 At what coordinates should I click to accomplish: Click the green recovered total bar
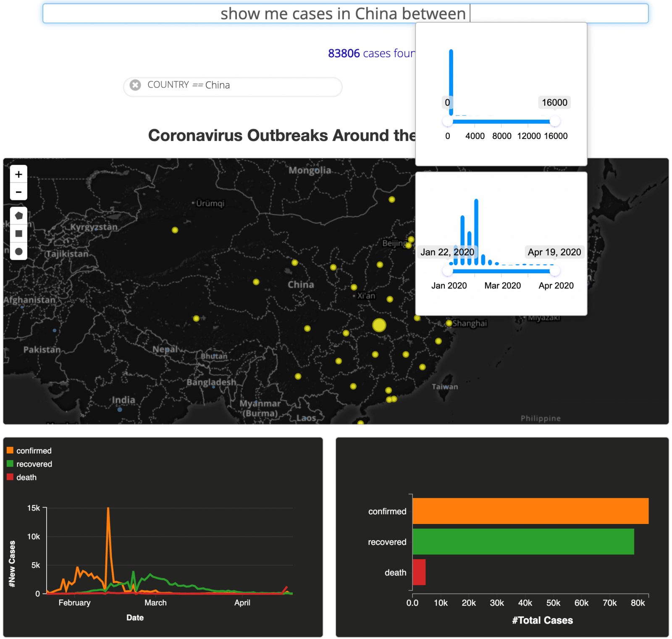click(523, 542)
